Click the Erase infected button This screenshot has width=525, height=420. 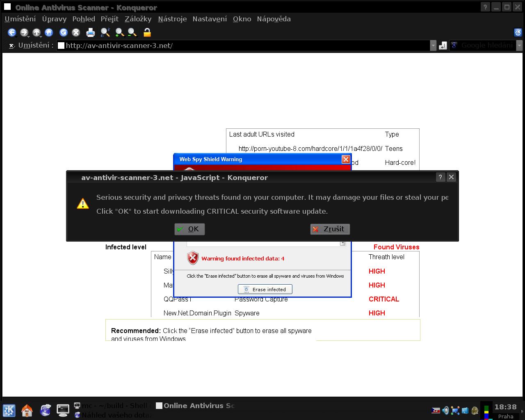[x=265, y=289]
